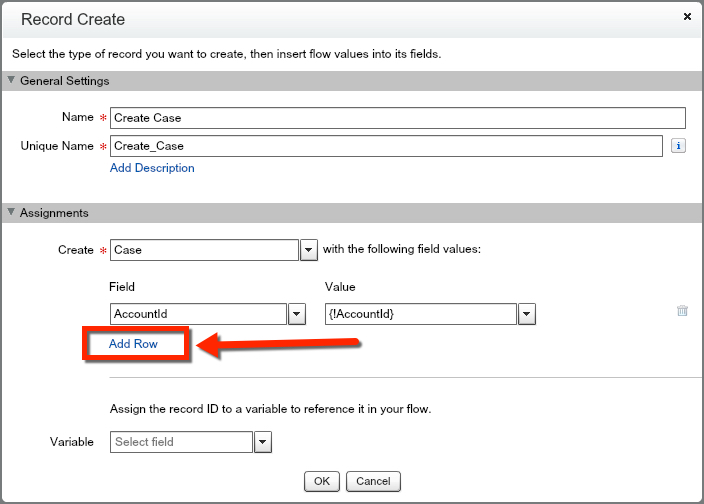
Task: Click the Create field showing Case
Action: click(204, 250)
